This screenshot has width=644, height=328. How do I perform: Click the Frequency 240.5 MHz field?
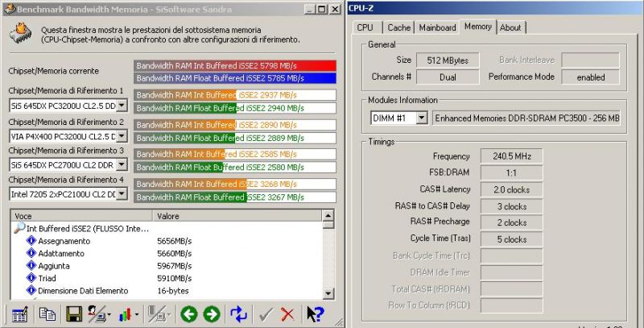coord(511,156)
